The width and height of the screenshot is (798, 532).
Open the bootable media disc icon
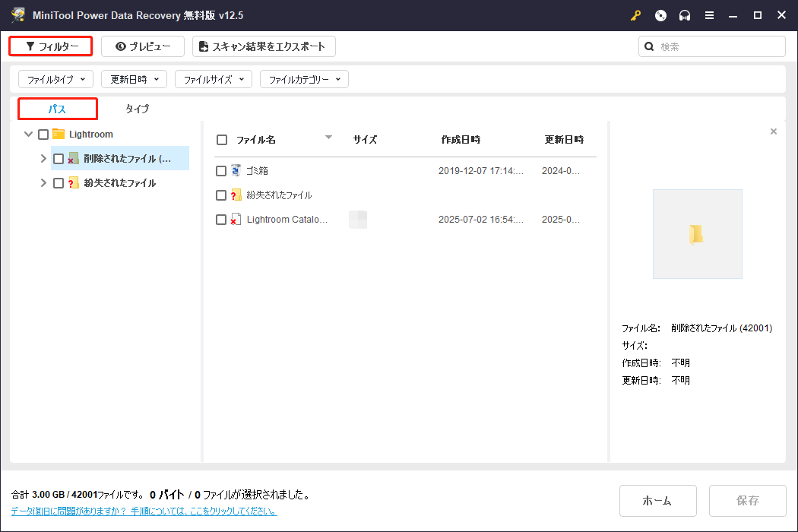click(x=660, y=16)
